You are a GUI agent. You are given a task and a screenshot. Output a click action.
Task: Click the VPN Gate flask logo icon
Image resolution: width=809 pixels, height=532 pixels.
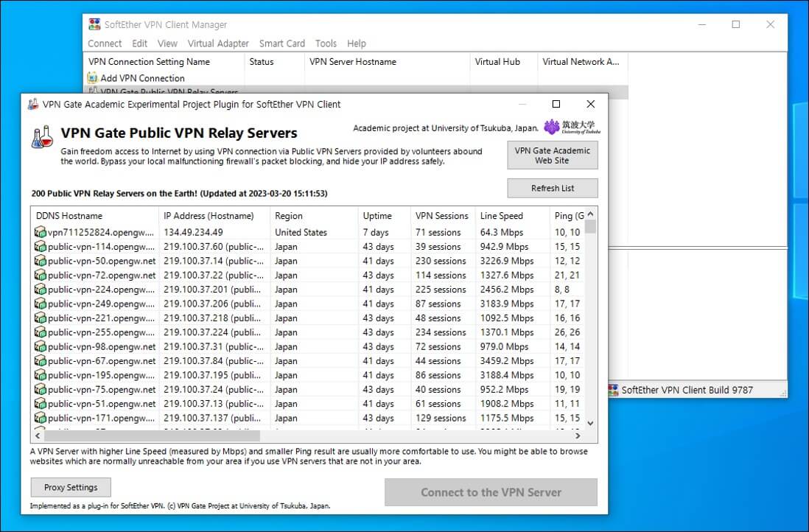[42, 136]
